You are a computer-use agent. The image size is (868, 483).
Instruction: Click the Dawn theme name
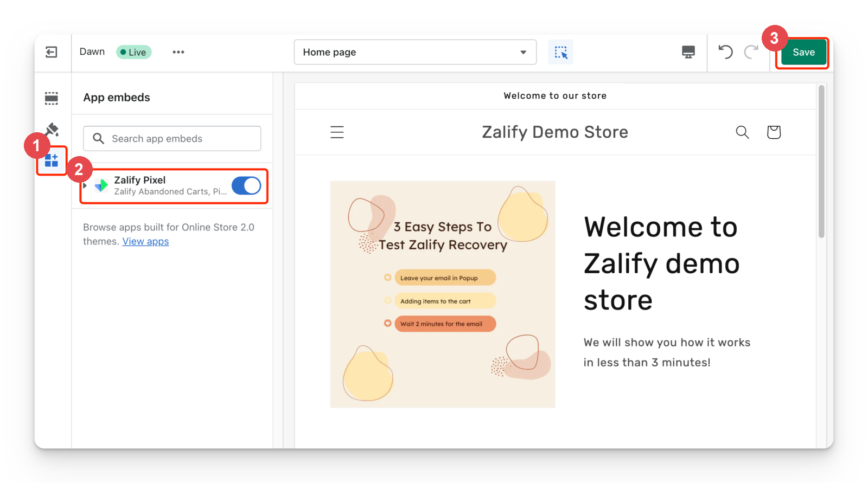pyautogui.click(x=92, y=51)
